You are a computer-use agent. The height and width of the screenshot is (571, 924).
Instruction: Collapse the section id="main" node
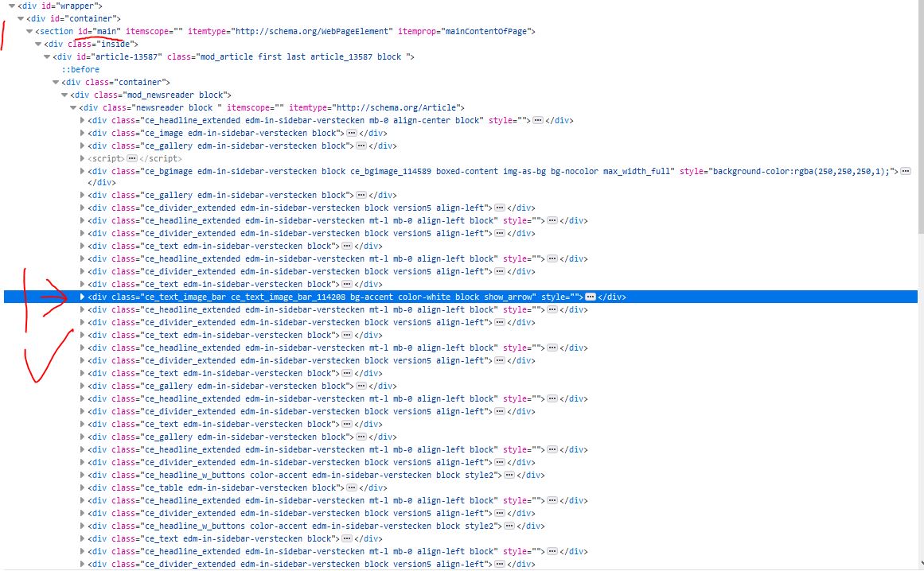[29, 31]
